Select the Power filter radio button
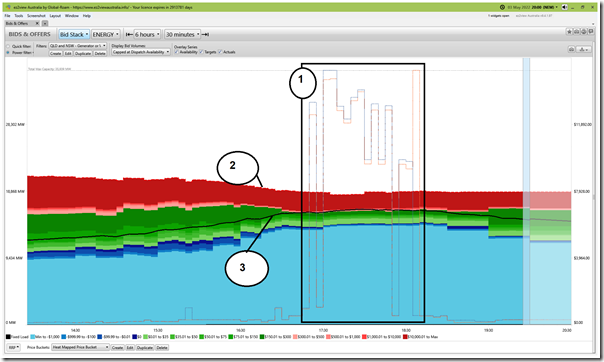The image size is (604, 362). [8, 52]
